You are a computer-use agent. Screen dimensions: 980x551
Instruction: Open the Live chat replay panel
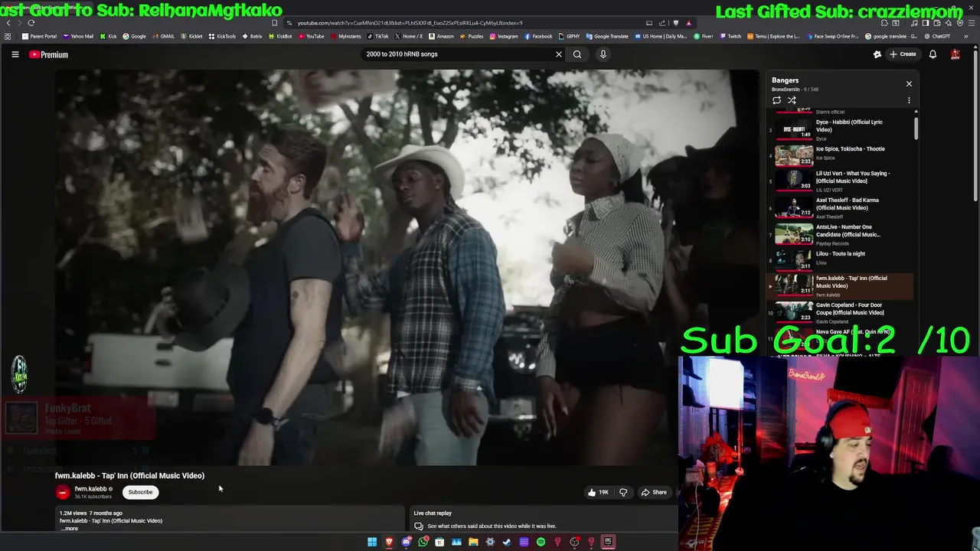tap(544, 519)
